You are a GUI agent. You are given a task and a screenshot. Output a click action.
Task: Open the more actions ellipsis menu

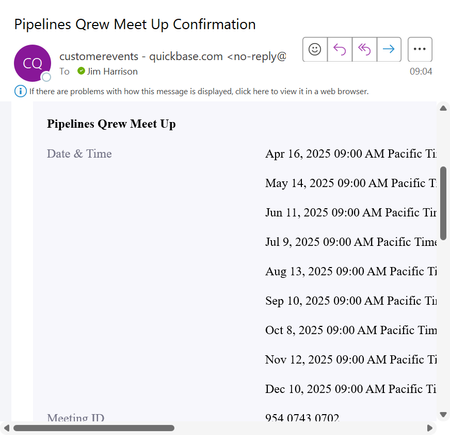point(420,49)
